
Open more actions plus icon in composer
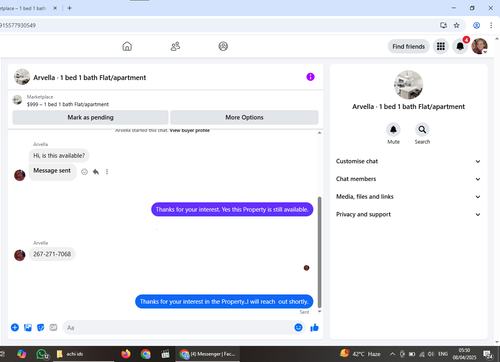[x=15, y=327]
